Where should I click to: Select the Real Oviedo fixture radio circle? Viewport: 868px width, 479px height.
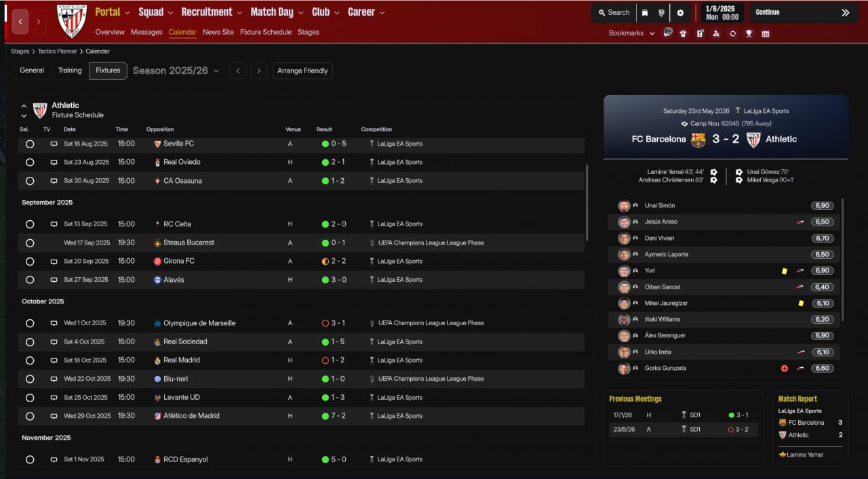pyautogui.click(x=30, y=163)
